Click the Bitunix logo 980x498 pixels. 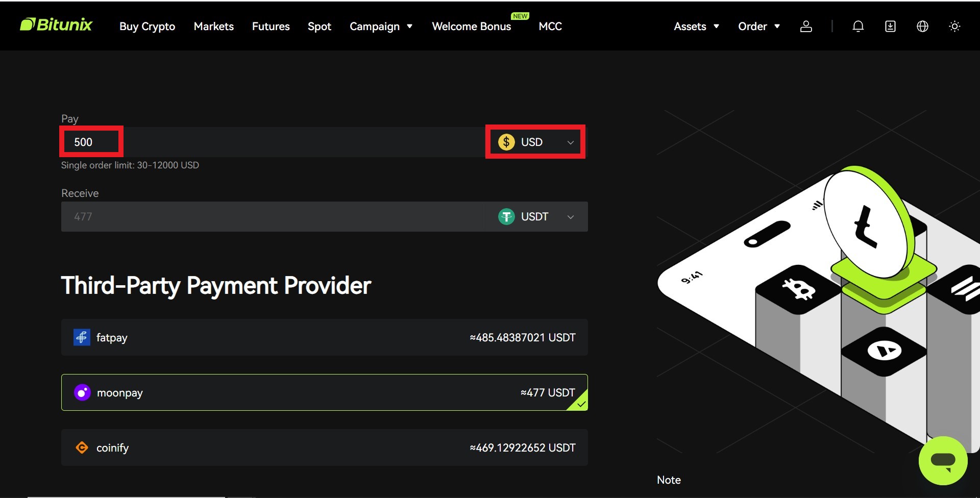click(x=56, y=25)
